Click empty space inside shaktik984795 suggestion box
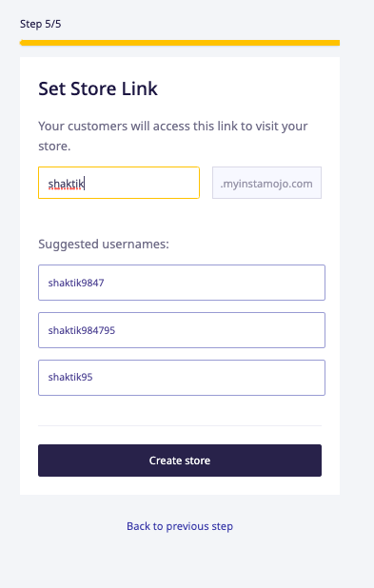Image resolution: width=374 pixels, height=588 pixels. 220,330
